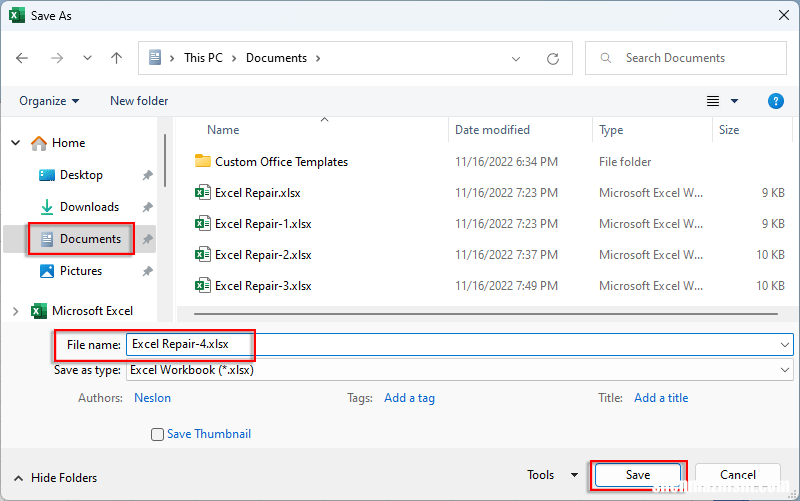
Task: Select Home in navigation pane
Action: (x=68, y=143)
